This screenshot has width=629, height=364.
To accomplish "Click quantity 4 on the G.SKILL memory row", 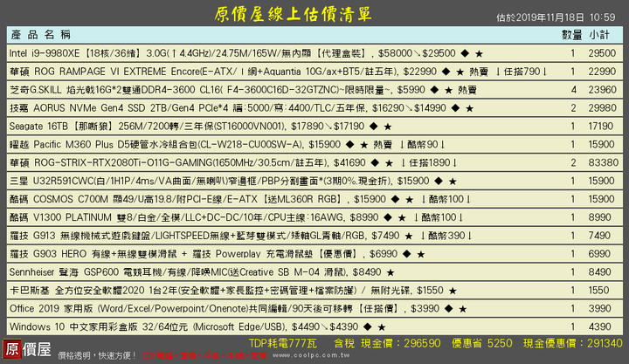I will pyautogui.click(x=574, y=90).
